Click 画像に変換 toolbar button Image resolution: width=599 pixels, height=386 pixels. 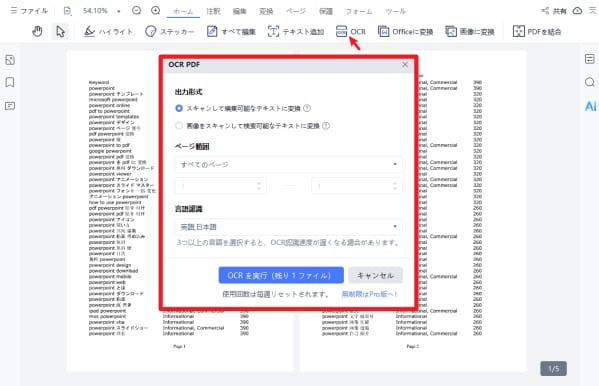click(469, 31)
